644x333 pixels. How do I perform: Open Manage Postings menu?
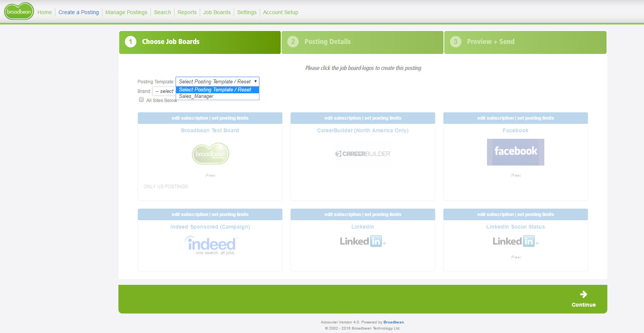(126, 12)
